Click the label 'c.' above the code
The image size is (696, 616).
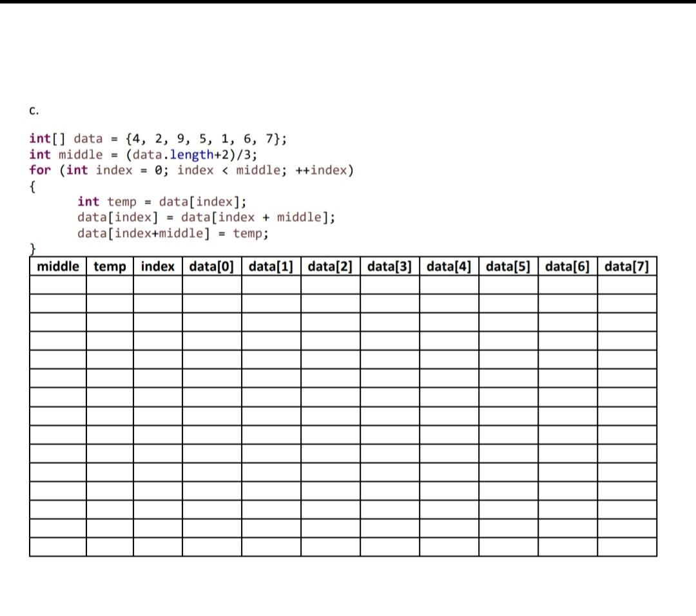click(x=34, y=110)
